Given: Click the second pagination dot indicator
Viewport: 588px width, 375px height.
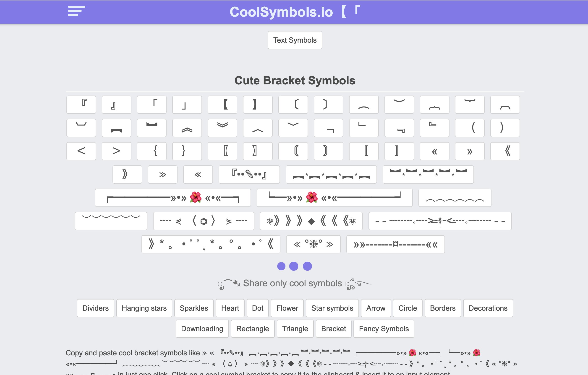Looking at the screenshot, I should (294, 266).
